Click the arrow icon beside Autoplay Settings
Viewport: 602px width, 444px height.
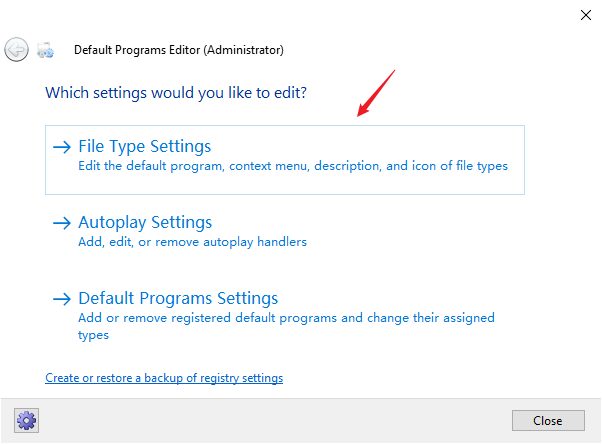(62, 223)
